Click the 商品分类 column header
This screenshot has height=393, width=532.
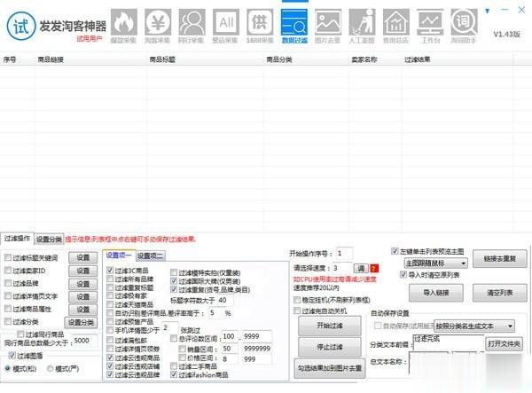pos(279,59)
